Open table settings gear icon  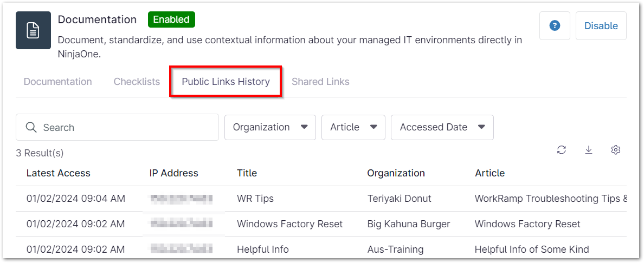click(615, 150)
